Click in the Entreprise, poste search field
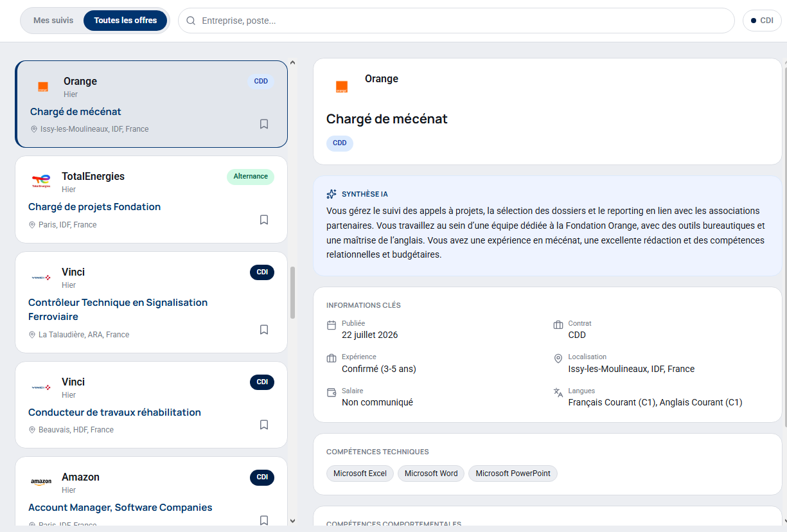 (456, 21)
